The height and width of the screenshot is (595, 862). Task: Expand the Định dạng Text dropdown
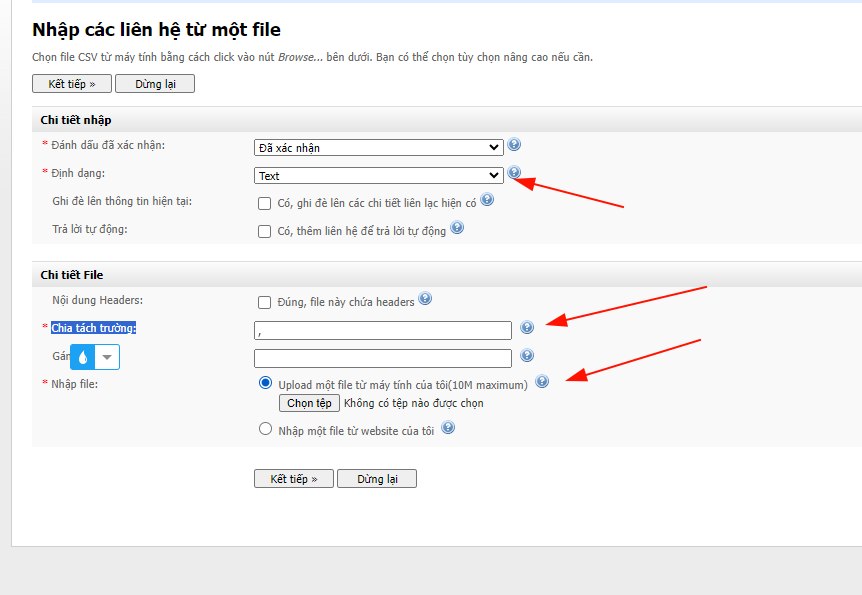point(378,176)
